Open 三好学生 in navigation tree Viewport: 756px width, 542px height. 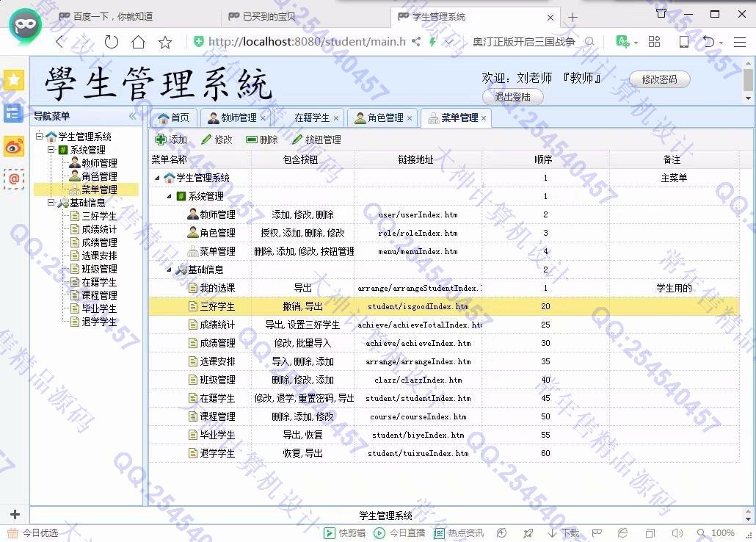click(99, 216)
